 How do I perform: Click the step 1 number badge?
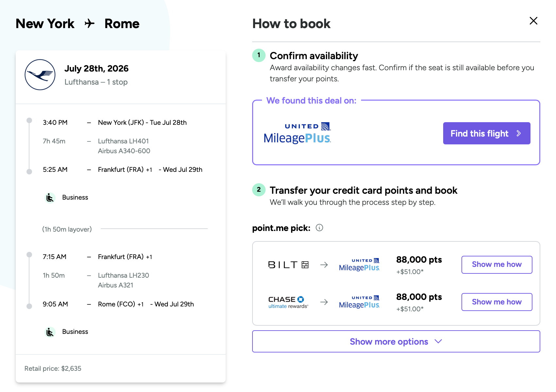[x=259, y=55]
